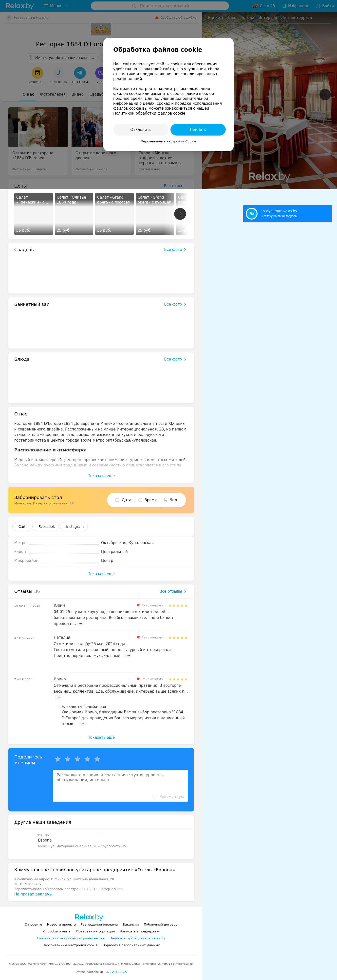Image resolution: width=337 pixels, height=980 pixels.
Task: Advance the price carousel with the arrow
Action: click(x=180, y=214)
